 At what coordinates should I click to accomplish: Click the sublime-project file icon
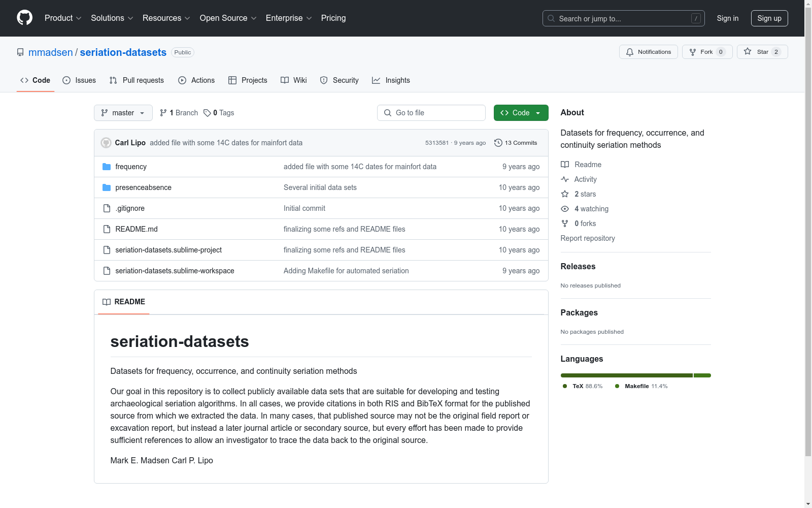pyautogui.click(x=107, y=250)
